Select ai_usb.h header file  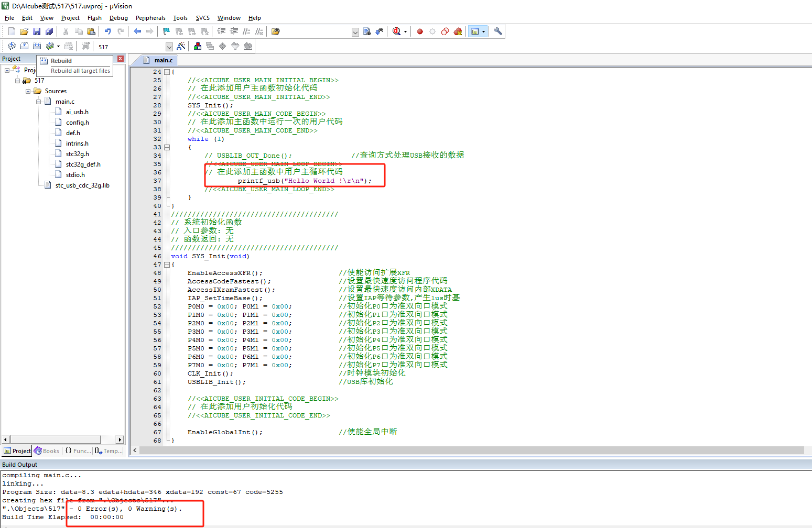coord(77,112)
